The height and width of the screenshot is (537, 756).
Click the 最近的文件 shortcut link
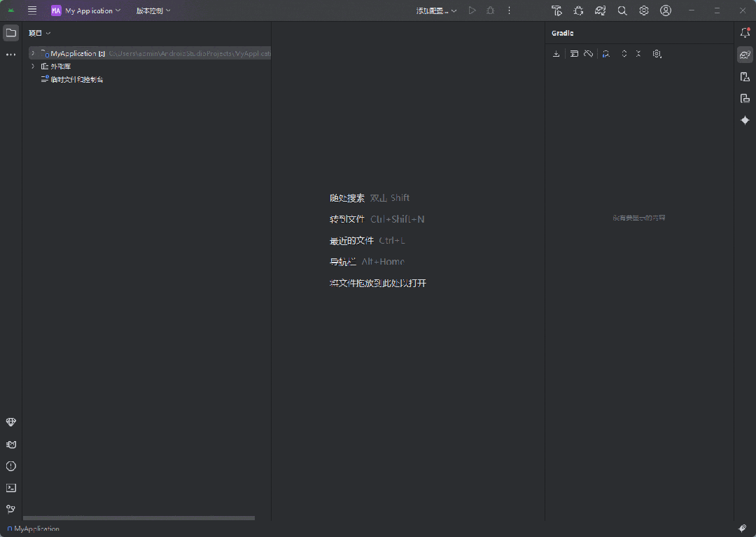coord(350,240)
